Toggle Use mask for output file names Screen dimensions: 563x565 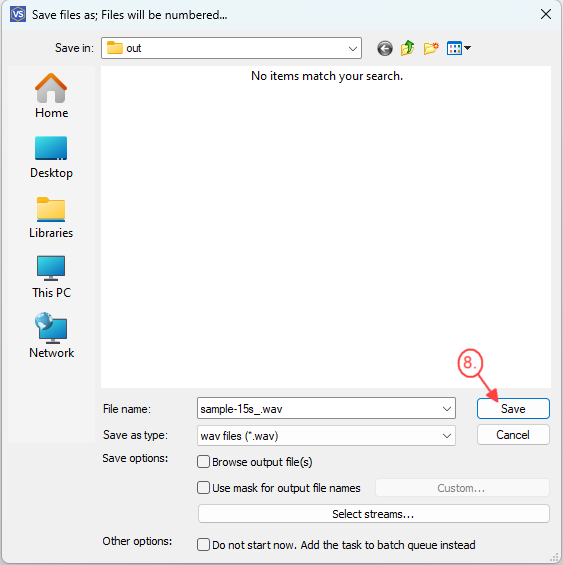coord(203,488)
